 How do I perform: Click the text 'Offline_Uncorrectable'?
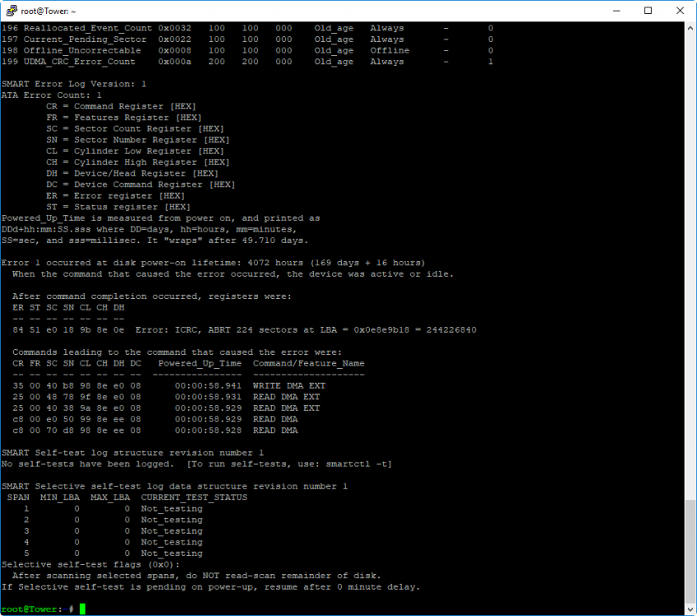coord(82,50)
